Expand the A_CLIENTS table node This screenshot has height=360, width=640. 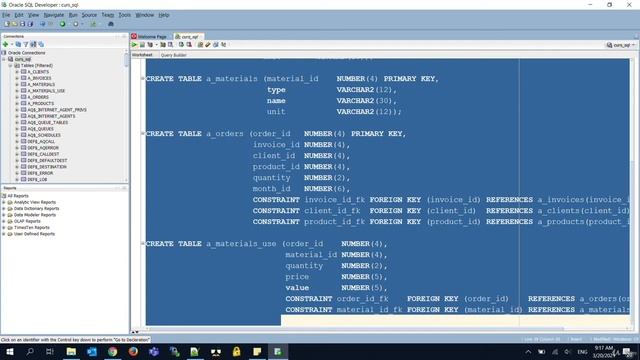tap(17, 72)
